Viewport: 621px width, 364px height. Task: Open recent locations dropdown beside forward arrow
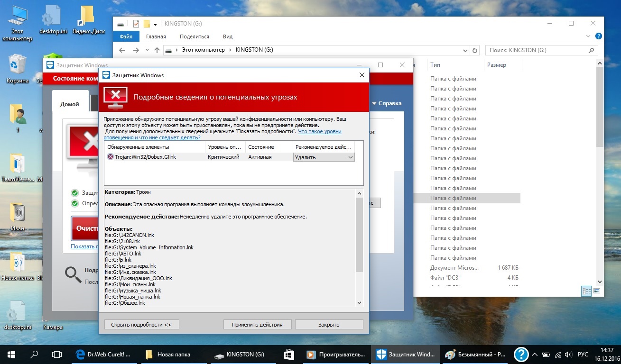click(x=147, y=50)
